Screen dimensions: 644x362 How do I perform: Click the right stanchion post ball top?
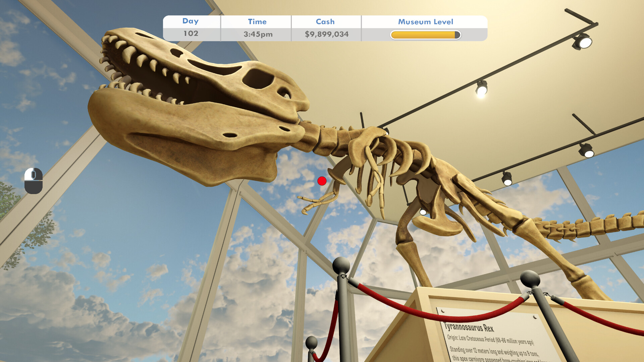click(530, 279)
